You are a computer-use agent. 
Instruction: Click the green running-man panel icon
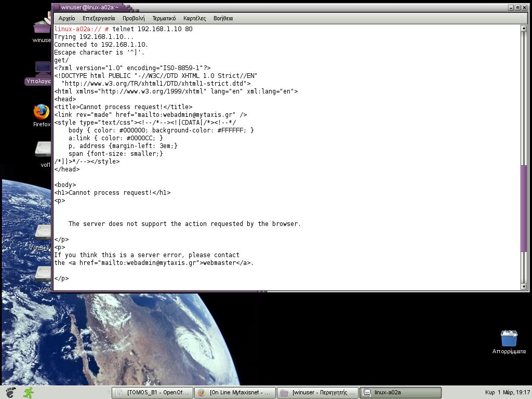[x=29, y=392]
